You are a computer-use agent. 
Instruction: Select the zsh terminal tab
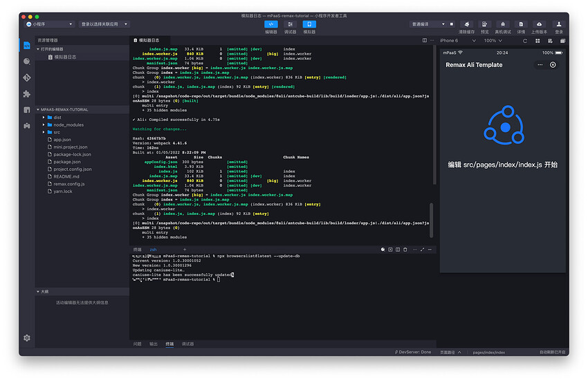pos(154,250)
